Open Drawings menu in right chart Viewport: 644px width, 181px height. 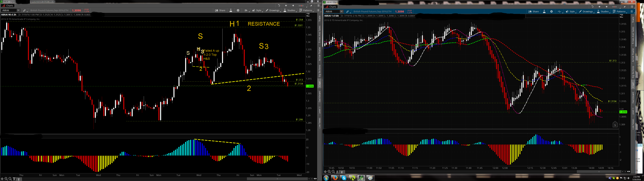[x=587, y=11]
